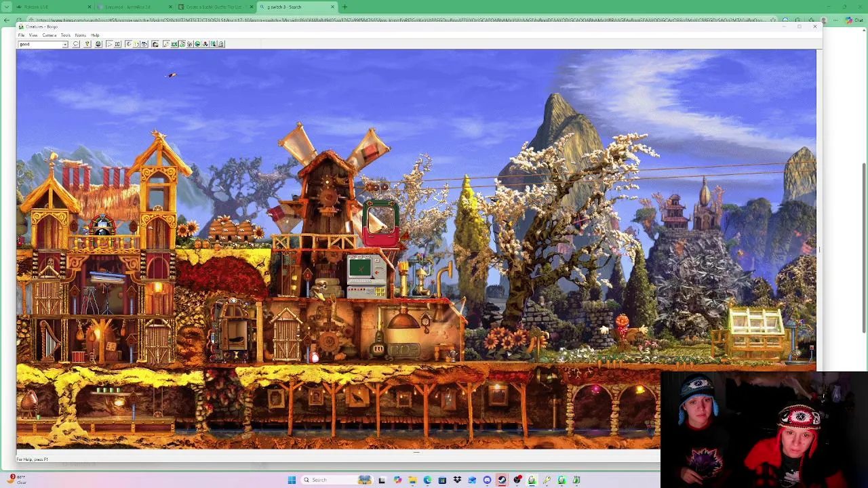Open the Camera menu
This screenshot has height=488, width=868.
(50, 35)
